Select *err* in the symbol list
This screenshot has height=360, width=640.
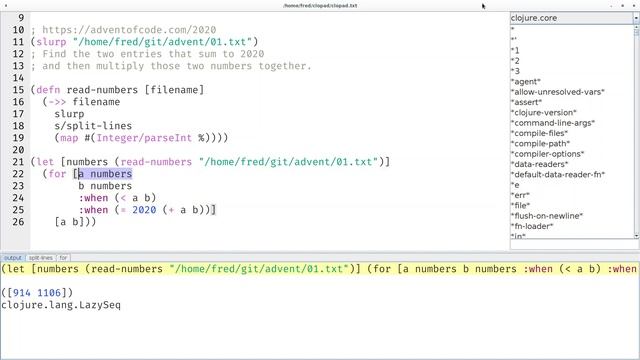coord(520,195)
